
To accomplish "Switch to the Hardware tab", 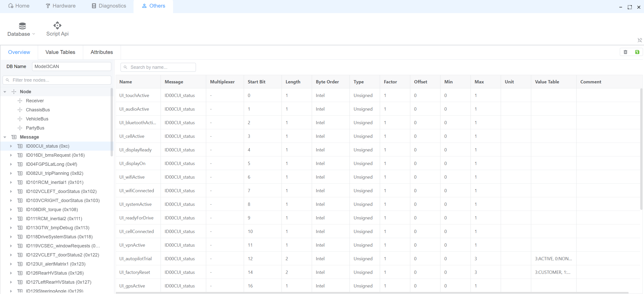I will pyautogui.click(x=60, y=6).
